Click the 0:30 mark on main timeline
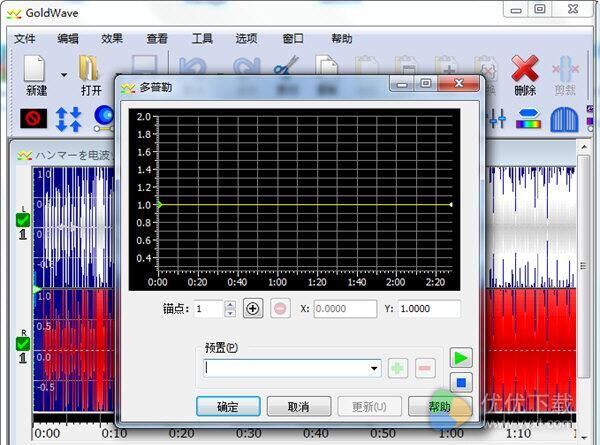The width and height of the screenshot is (600, 445). pyautogui.click(x=248, y=434)
